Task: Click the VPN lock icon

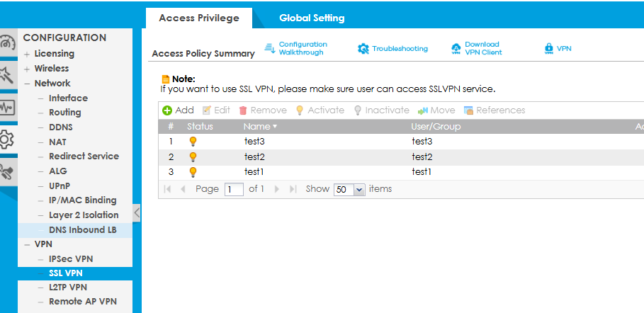Action: click(x=548, y=49)
